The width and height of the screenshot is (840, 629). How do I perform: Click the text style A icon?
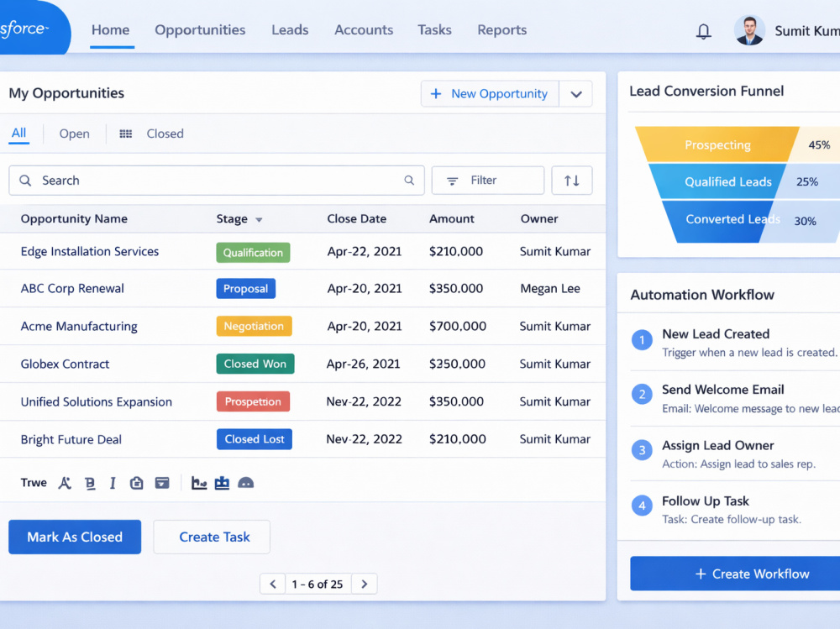(65, 483)
